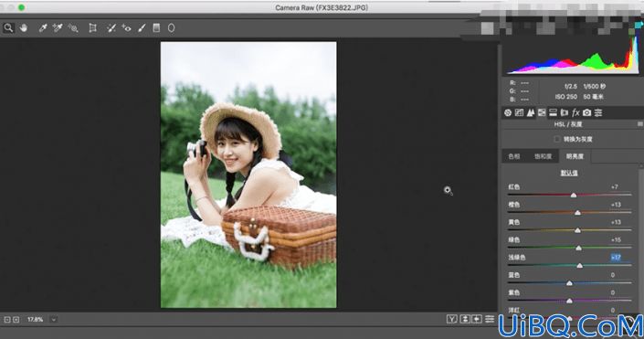644x339 pixels.
Task: Click the f/2.5 aperture readout
Action: [x=571, y=87]
